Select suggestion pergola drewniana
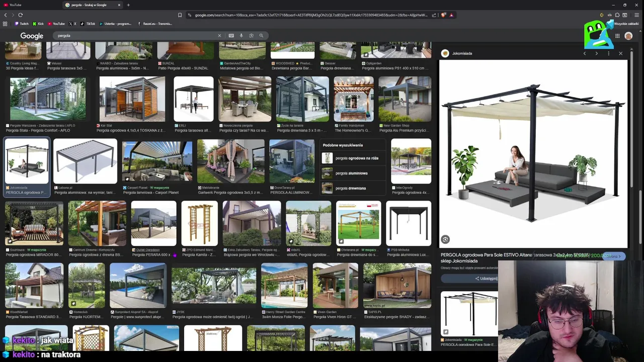The image size is (644, 362). tap(353, 188)
